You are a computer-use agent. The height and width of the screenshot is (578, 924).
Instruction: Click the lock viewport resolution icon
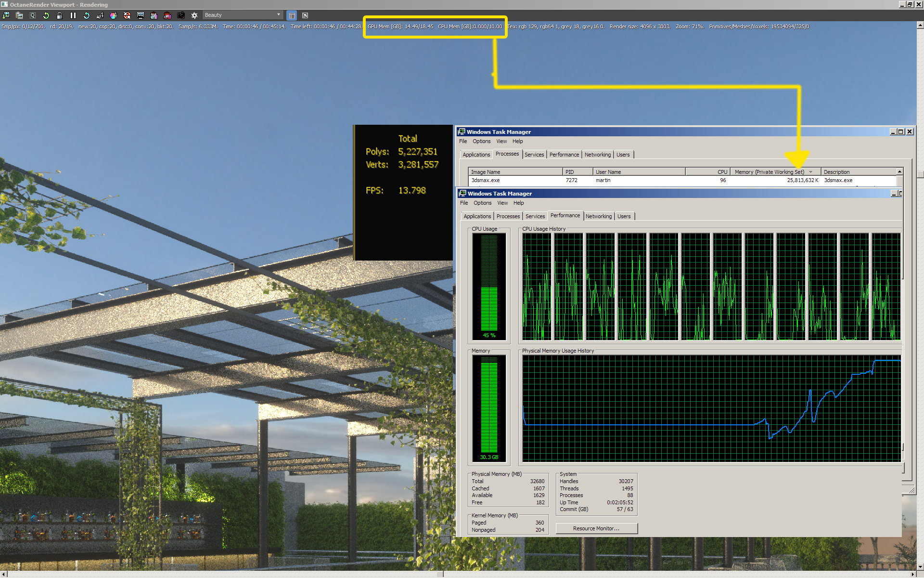(60, 15)
